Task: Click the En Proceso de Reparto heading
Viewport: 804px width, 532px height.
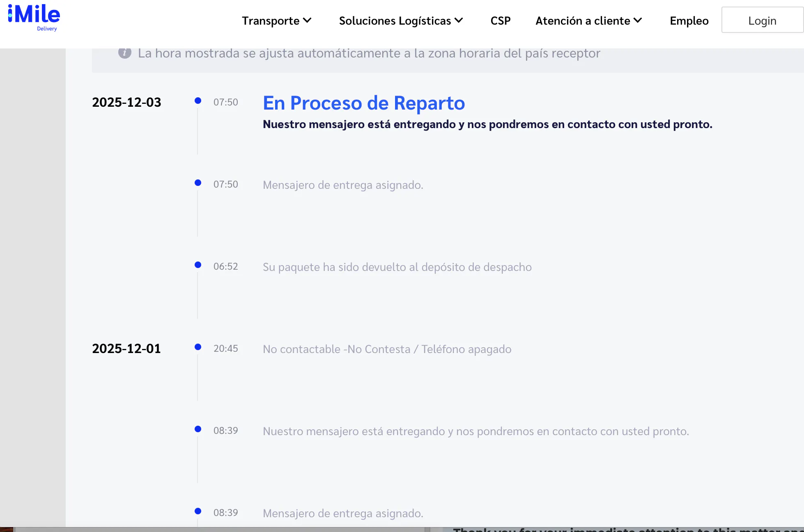Action: (x=364, y=103)
